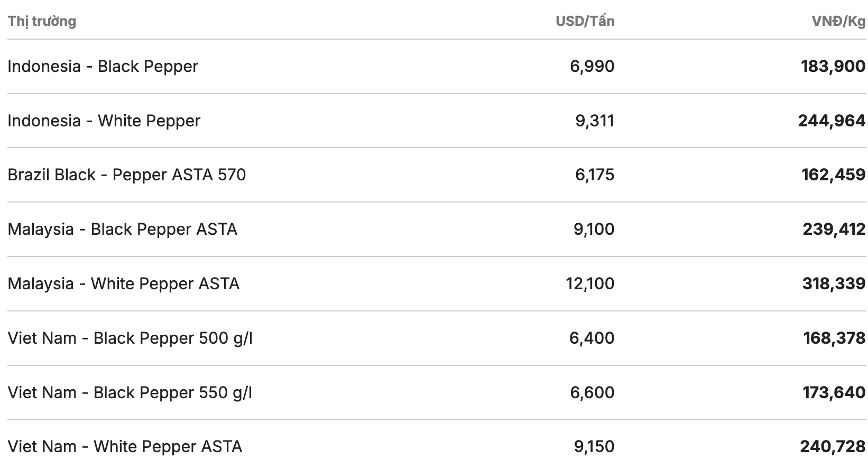Click the 244,964 VNĐ price value
Image resolution: width=868 pixels, height=459 pixels.
pyautogui.click(x=832, y=121)
